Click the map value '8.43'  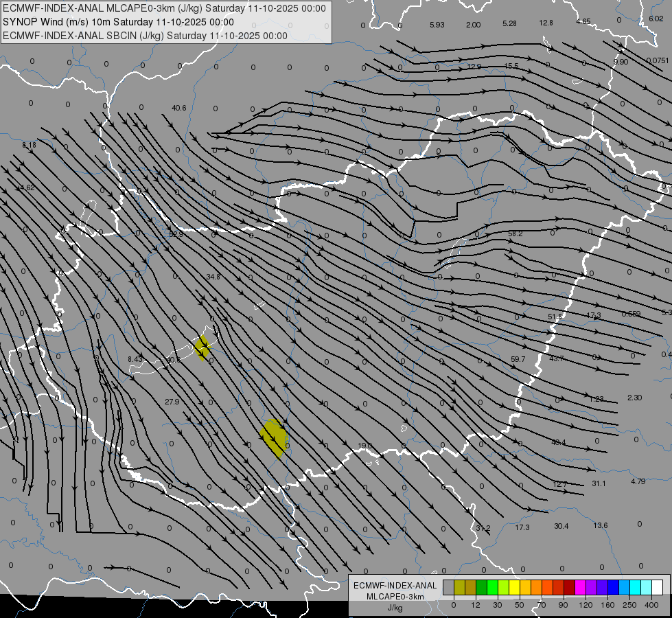coord(135,359)
